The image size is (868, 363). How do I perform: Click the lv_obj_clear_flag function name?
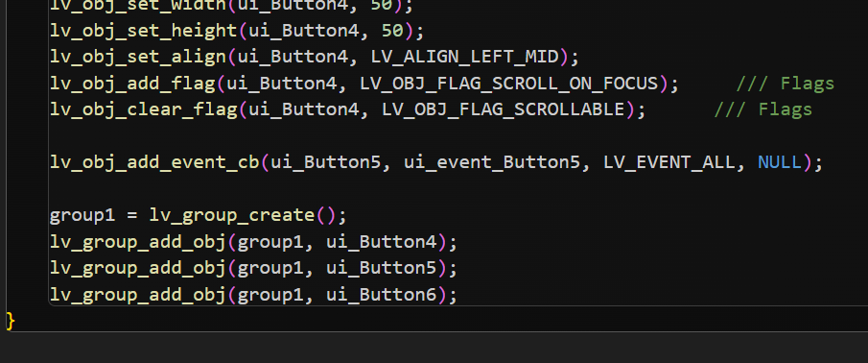[x=143, y=109]
